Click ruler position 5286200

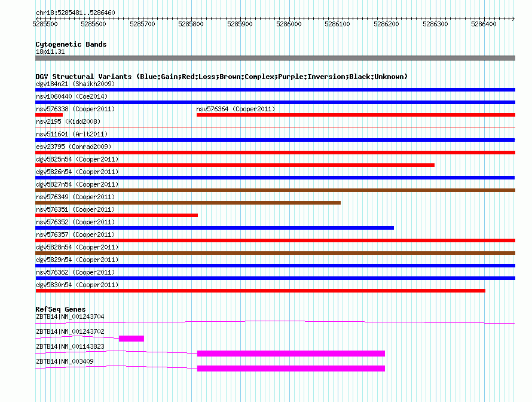click(386, 24)
